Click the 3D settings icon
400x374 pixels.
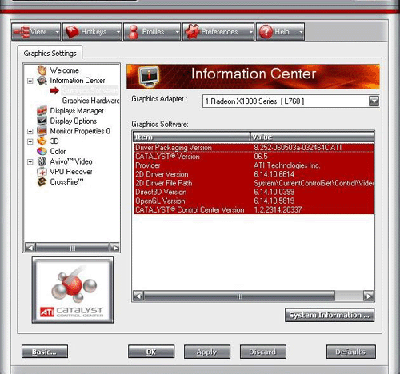tap(42, 141)
